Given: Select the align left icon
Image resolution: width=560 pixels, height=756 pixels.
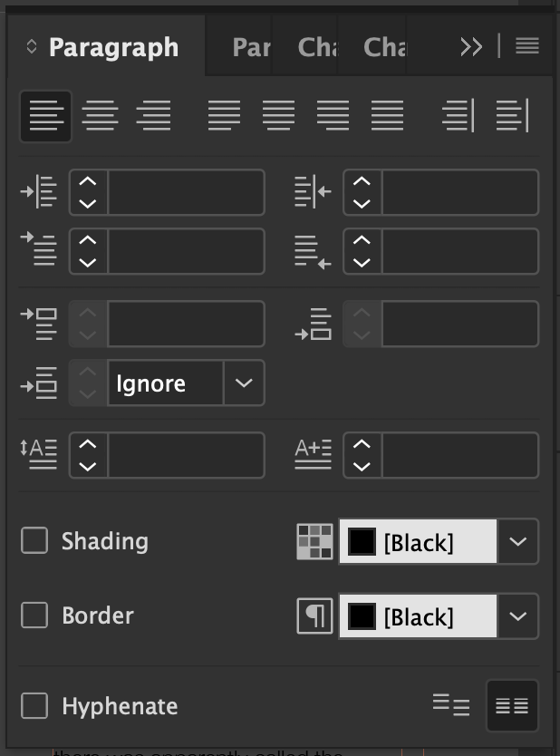Looking at the screenshot, I should tap(45, 116).
